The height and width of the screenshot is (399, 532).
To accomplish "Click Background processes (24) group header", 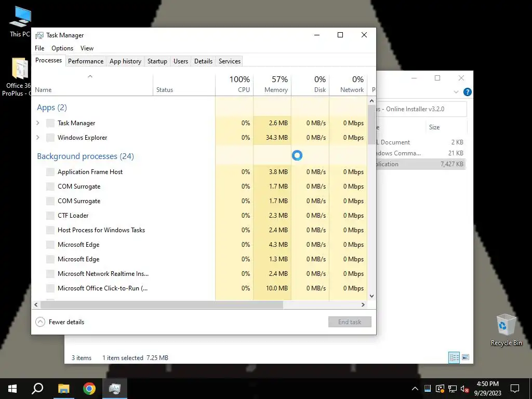I will pos(86,156).
